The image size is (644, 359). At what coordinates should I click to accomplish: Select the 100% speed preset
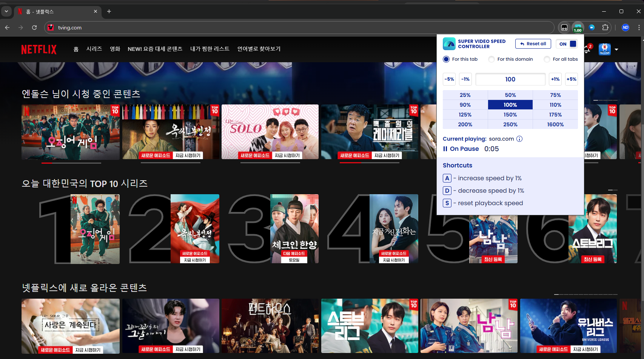(x=510, y=105)
